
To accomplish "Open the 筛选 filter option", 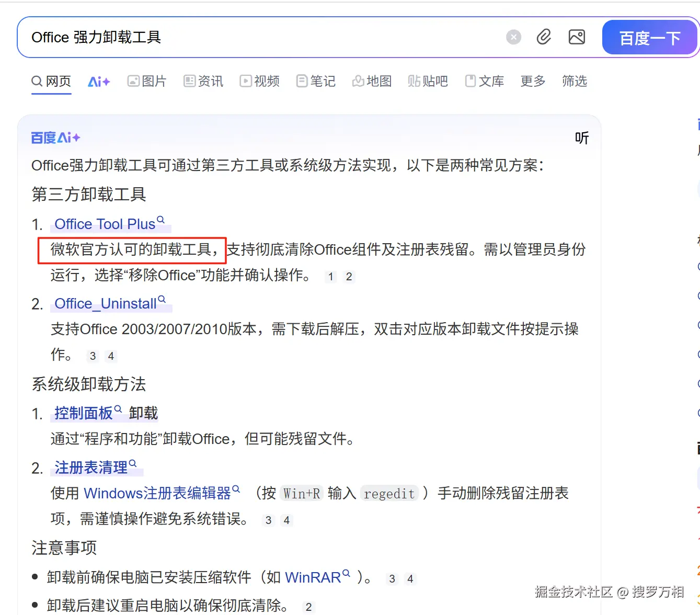I will coord(575,81).
